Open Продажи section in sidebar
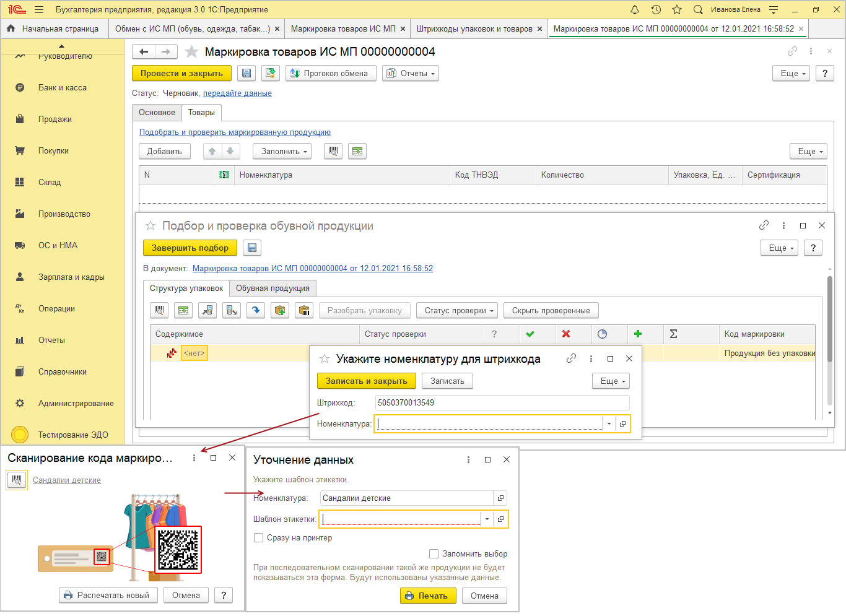The width and height of the screenshot is (846, 616). 55,119
